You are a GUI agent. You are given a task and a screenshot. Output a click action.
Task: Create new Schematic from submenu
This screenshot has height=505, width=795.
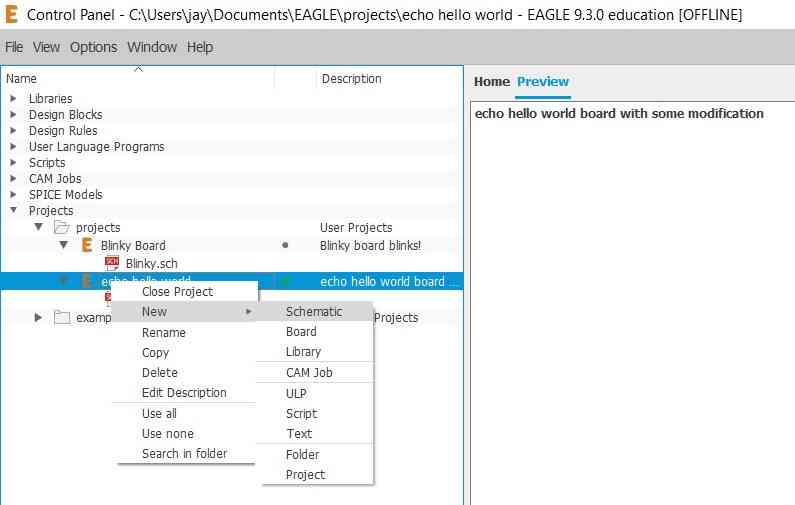point(315,312)
